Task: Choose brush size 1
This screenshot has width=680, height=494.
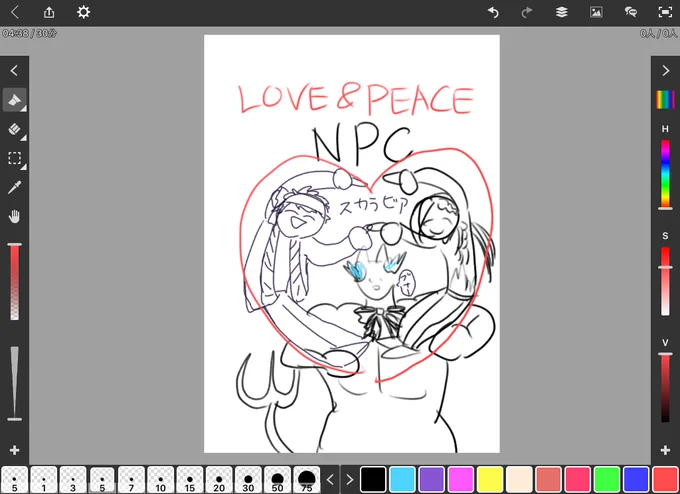Action: pos(44,480)
